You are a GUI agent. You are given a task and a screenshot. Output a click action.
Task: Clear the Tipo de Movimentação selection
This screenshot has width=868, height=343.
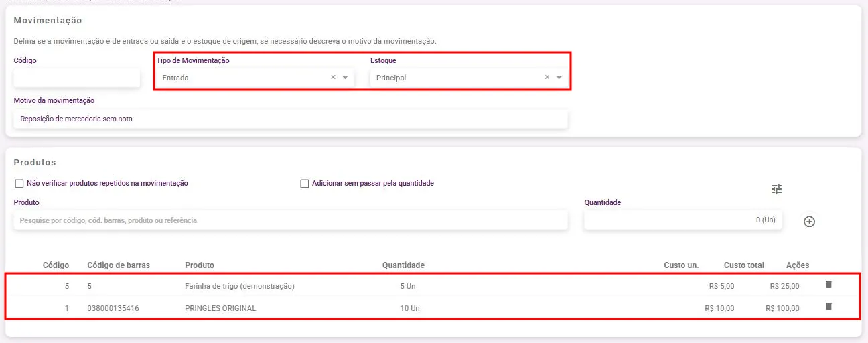click(333, 78)
